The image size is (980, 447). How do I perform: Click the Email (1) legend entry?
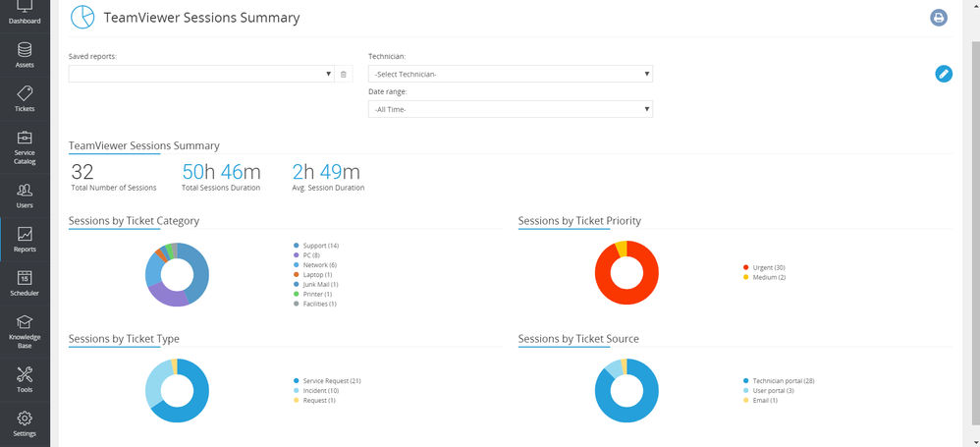[761, 400]
